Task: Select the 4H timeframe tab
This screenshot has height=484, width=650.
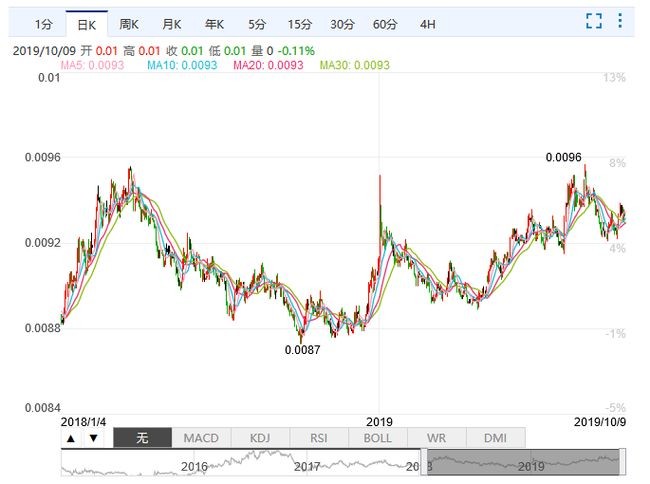Action: (x=428, y=23)
